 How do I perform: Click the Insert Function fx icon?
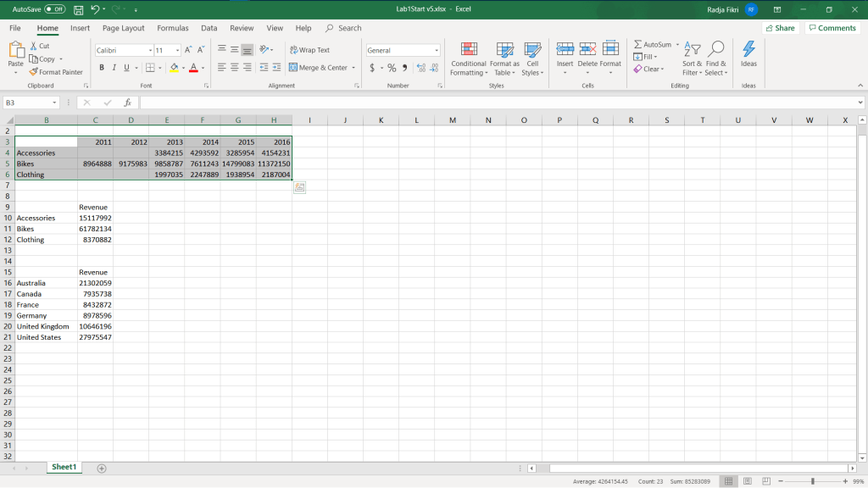coord(128,103)
